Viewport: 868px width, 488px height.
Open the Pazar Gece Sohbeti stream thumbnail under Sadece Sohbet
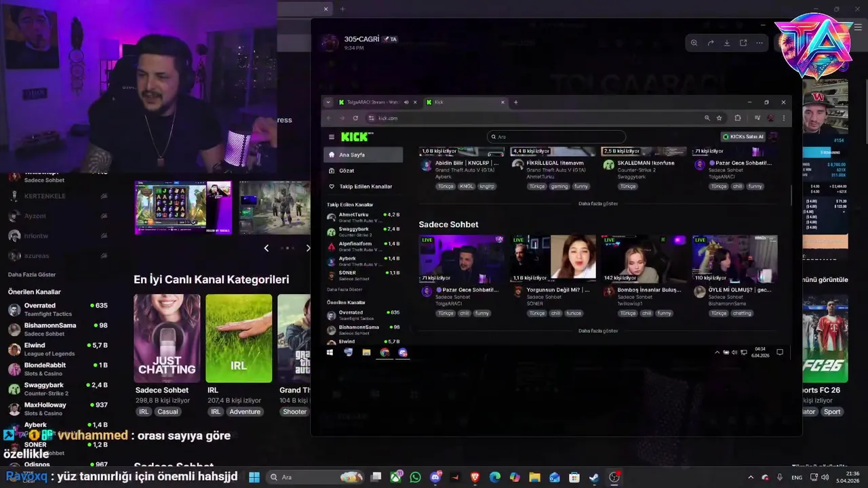point(462,259)
